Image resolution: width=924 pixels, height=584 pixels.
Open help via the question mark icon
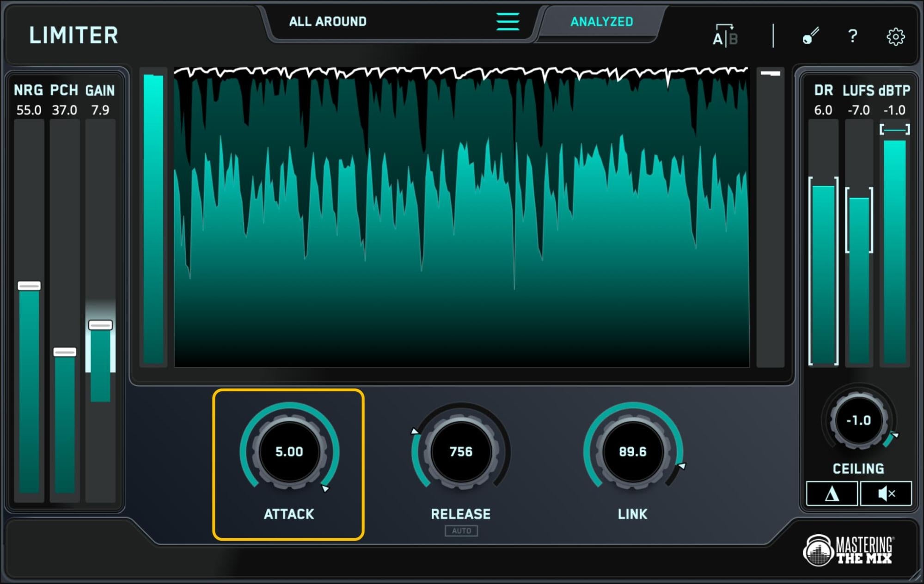[x=853, y=36]
